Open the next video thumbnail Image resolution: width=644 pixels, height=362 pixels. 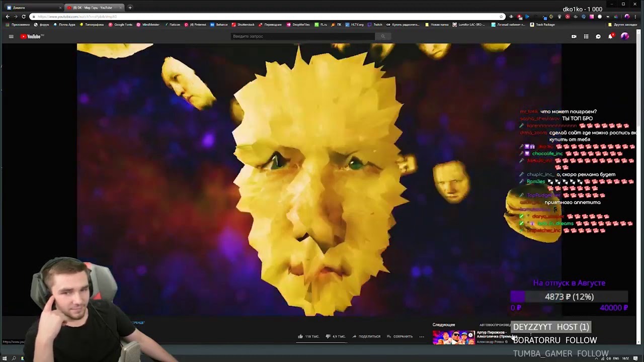point(453,338)
